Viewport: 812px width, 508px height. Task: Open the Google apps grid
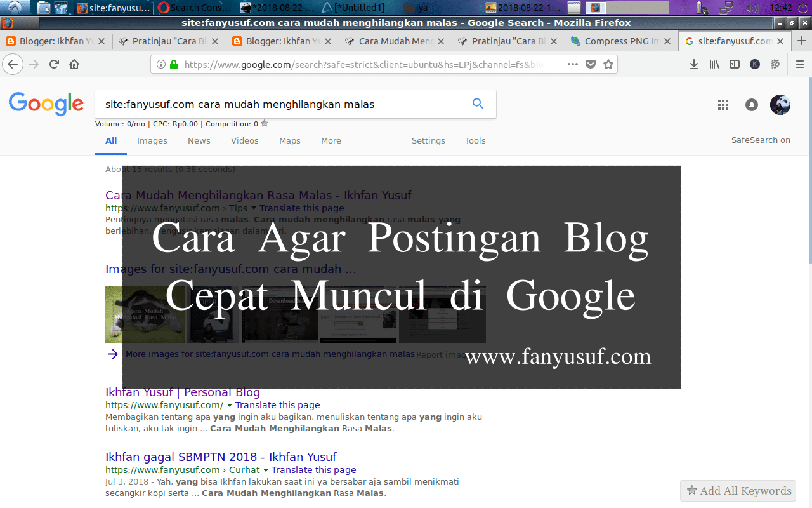[723, 105]
